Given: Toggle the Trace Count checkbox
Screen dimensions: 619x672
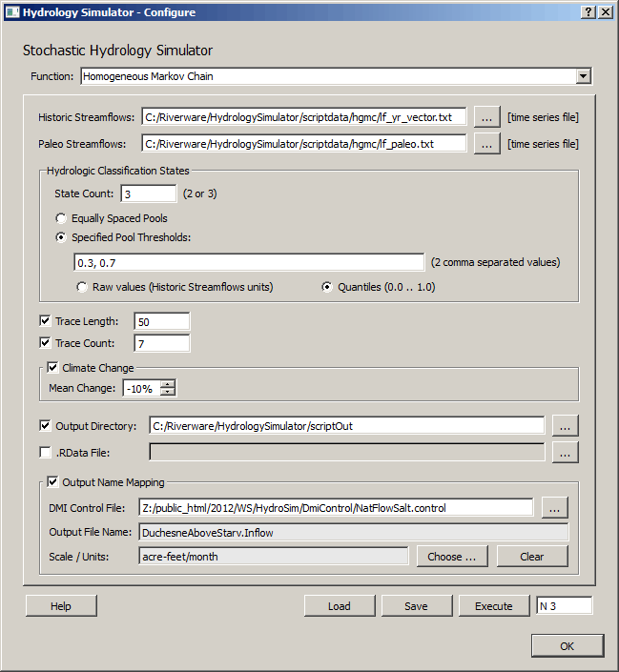Looking at the screenshot, I should (45, 343).
